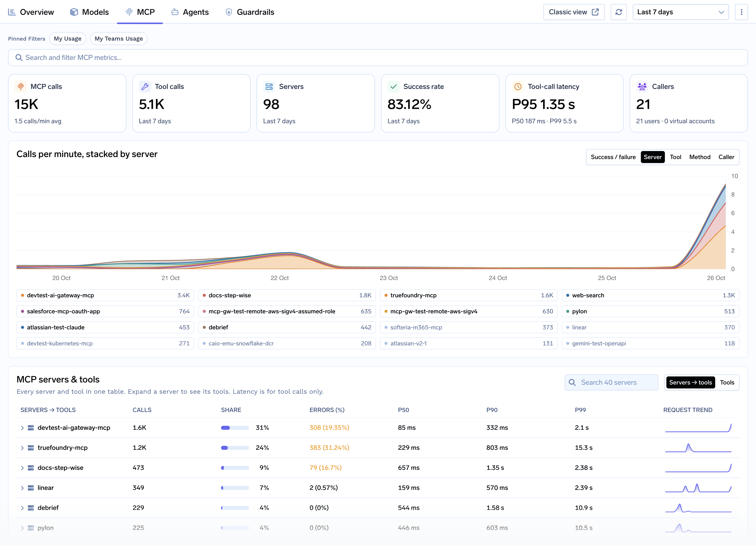
Task: Click the refresh icon button
Action: pos(619,12)
